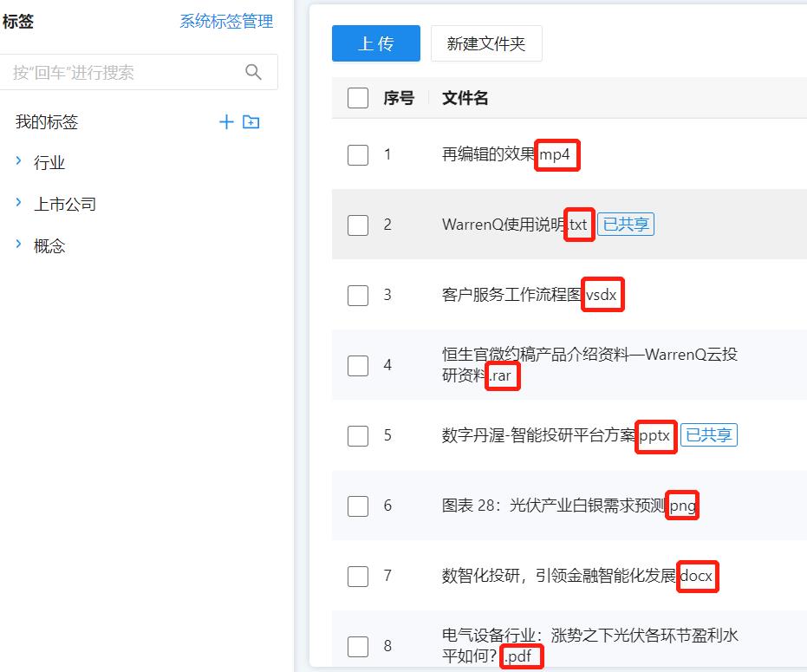Open file 数智化投研，引领金融智能化发展.docx

point(578,576)
